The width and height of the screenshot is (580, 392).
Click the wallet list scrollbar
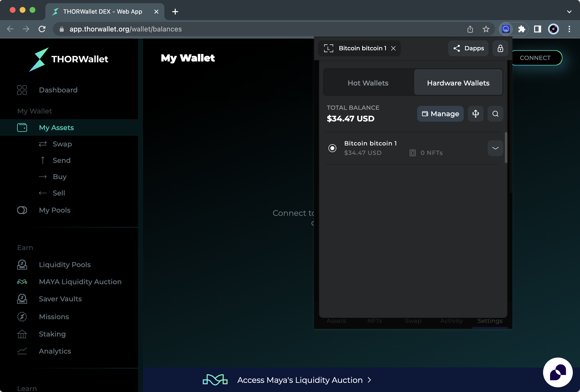506,148
